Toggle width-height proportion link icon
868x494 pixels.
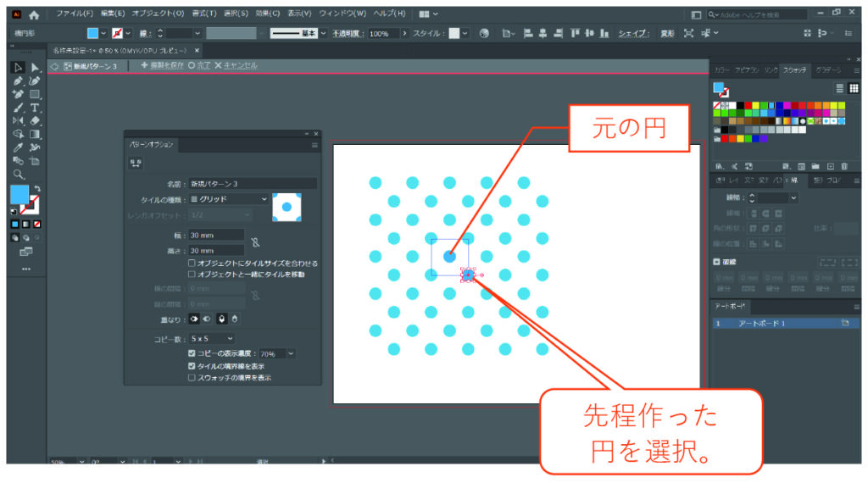(255, 242)
